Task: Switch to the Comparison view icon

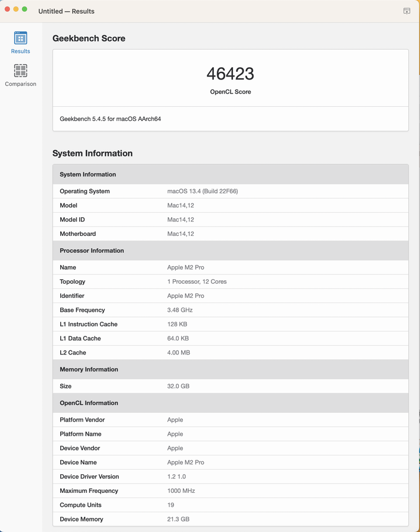Action: [20, 71]
